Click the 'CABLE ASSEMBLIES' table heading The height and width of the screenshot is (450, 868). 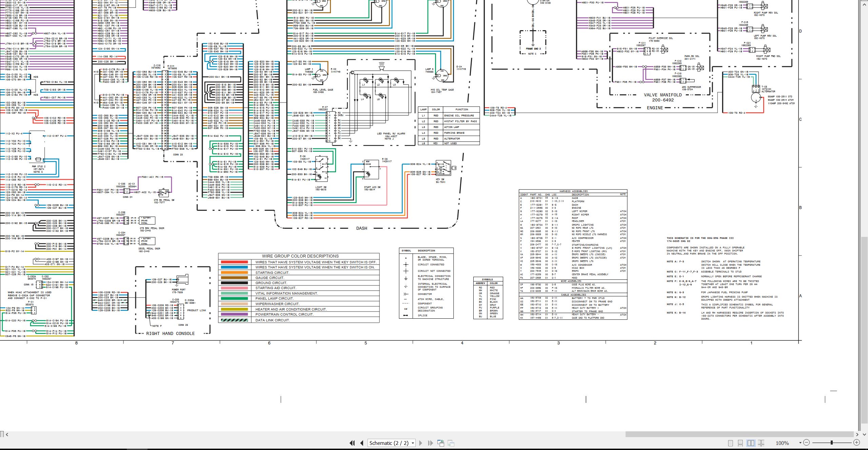[x=573, y=295]
